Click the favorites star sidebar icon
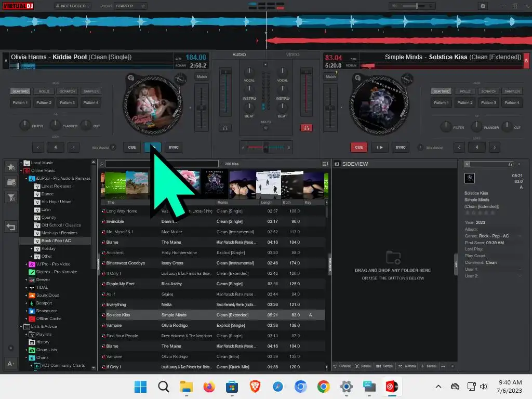This screenshot has width=532, height=399. 11,167
